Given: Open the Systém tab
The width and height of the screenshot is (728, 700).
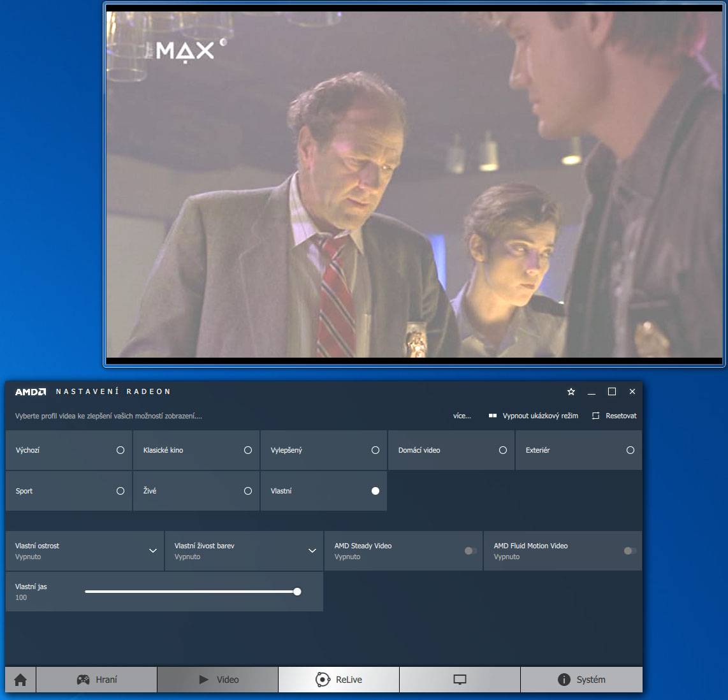Looking at the screenshot, I should tap(582, 680).
